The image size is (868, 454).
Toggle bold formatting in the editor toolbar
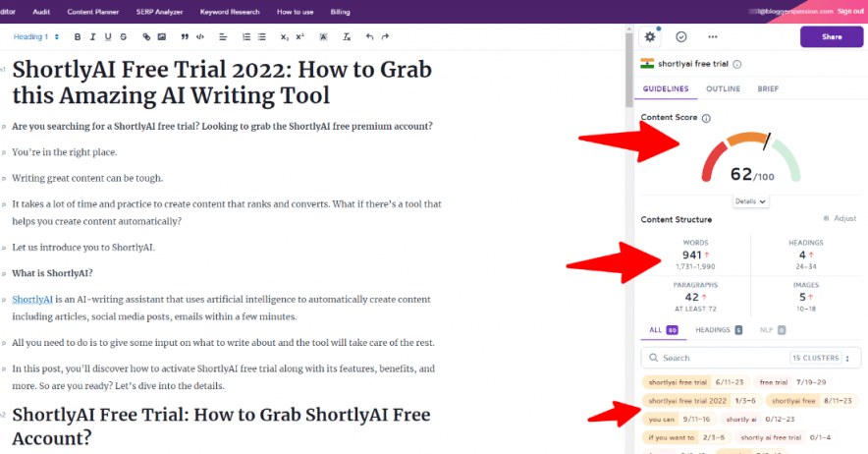(x=77, y=36)
